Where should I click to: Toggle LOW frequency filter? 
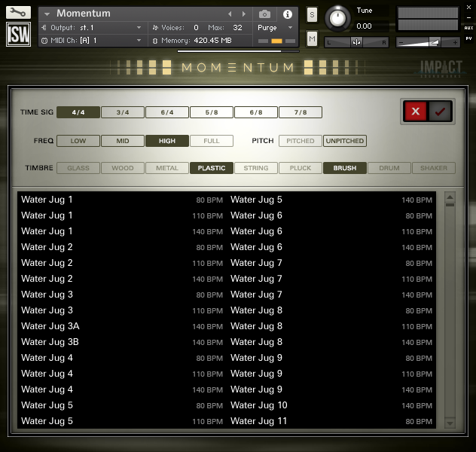click(x=78, y=141)
